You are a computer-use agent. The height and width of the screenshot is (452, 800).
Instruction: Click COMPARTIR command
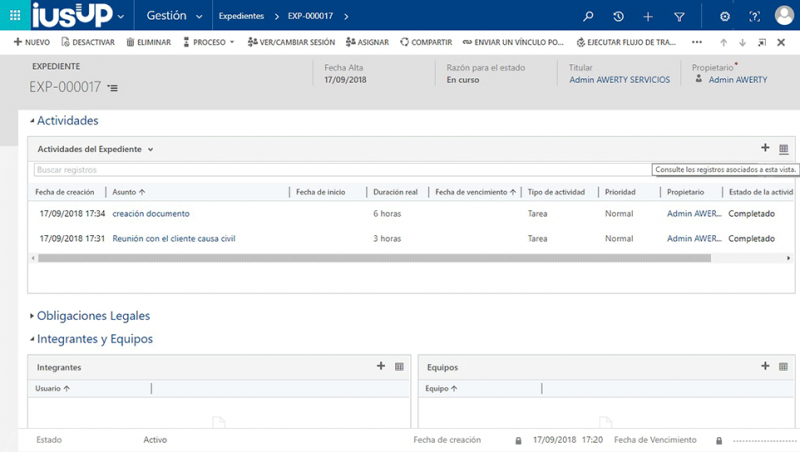tap(427, 42)
